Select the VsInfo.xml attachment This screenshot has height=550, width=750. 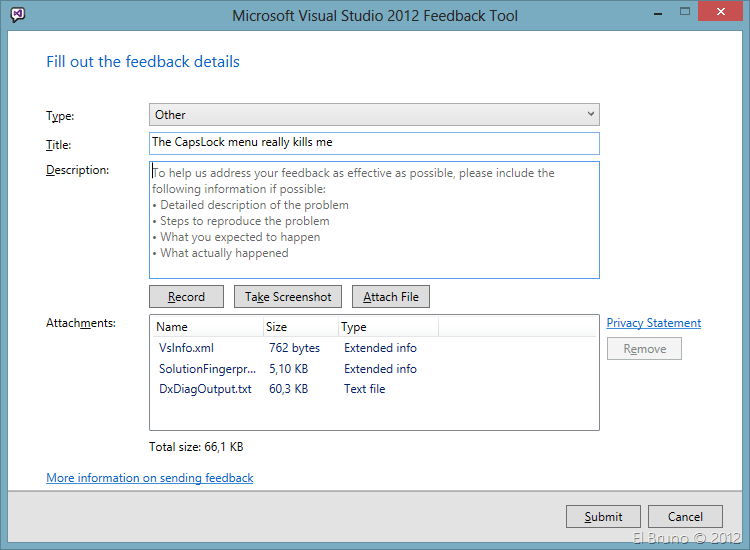point(186,348)
